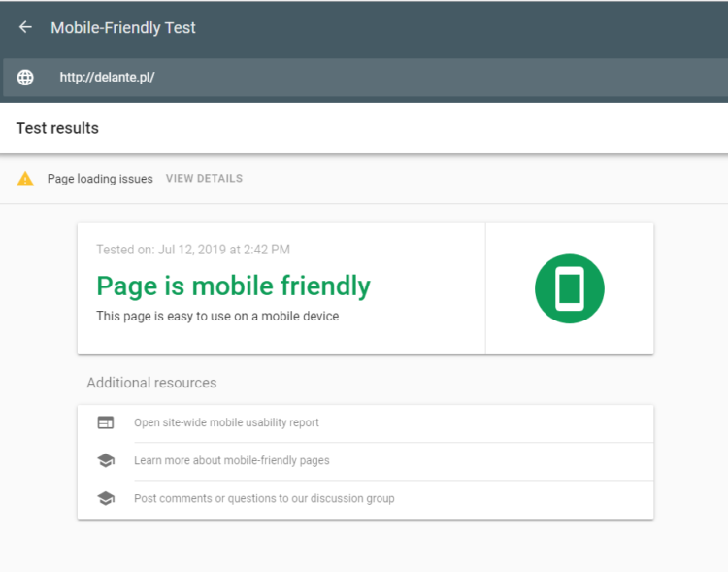Click the globe icon beside the URL
728x572 pixels.
pyautogui.click(x=25, y=77)
